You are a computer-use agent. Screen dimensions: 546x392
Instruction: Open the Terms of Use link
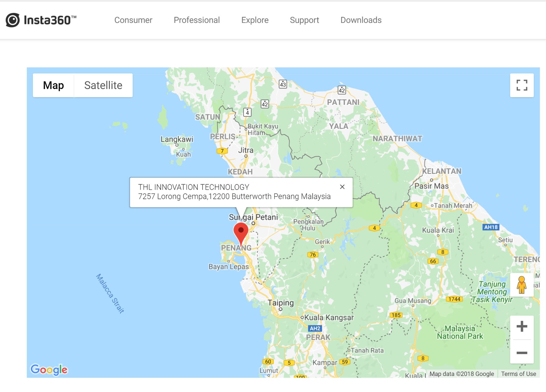[x=518, y=374]
